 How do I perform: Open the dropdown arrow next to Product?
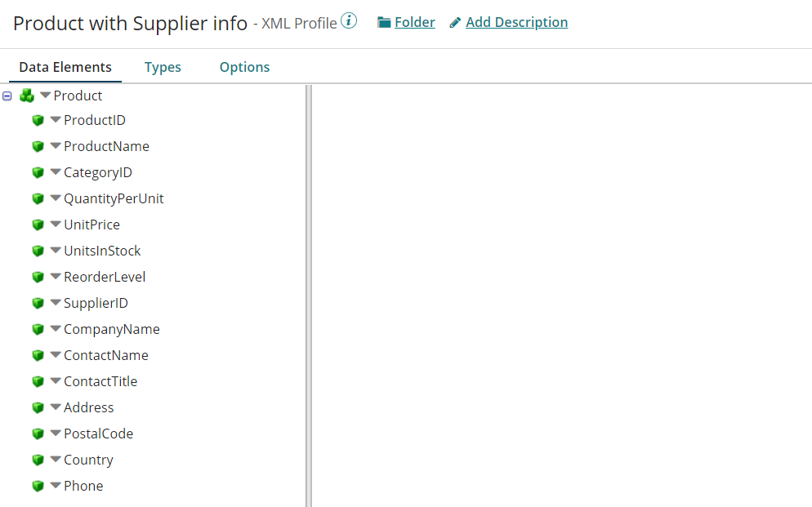click(45, 96)
